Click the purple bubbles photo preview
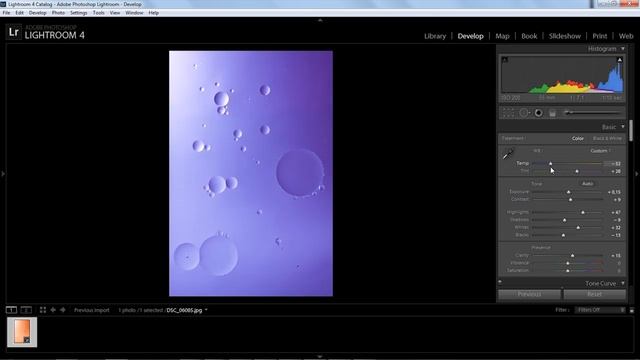This screenshot has width=640, height=360. point(251,173)
